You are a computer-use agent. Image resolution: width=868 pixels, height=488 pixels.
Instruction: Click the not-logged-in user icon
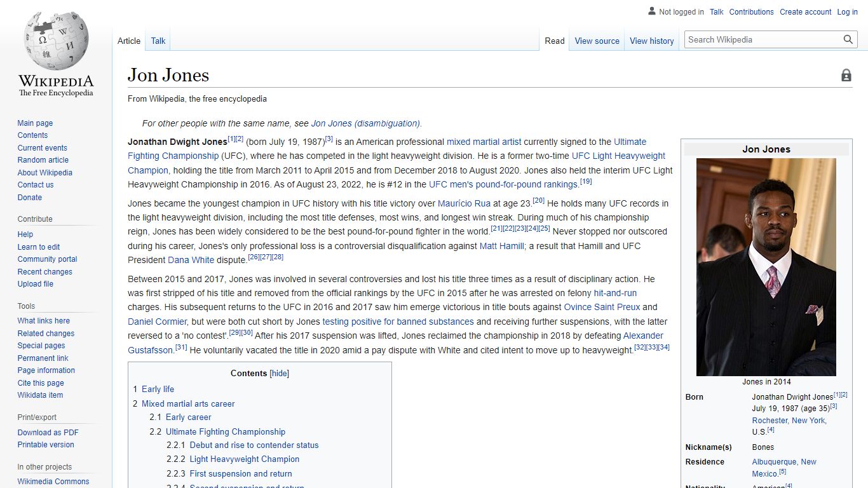pyautogui.click(x=651, y=11)
